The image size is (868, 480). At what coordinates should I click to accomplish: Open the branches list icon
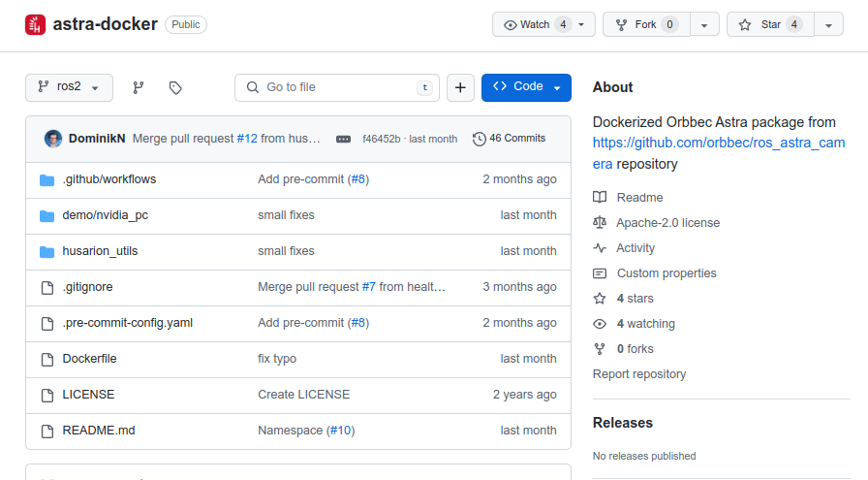click(139, 87)
